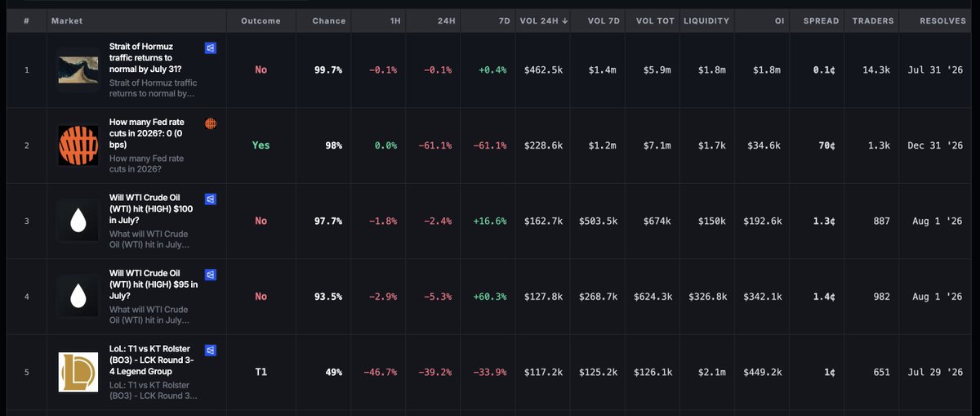
Task: Click the Dec 31 '26 resolve date
Action: [x=935, y=145]
